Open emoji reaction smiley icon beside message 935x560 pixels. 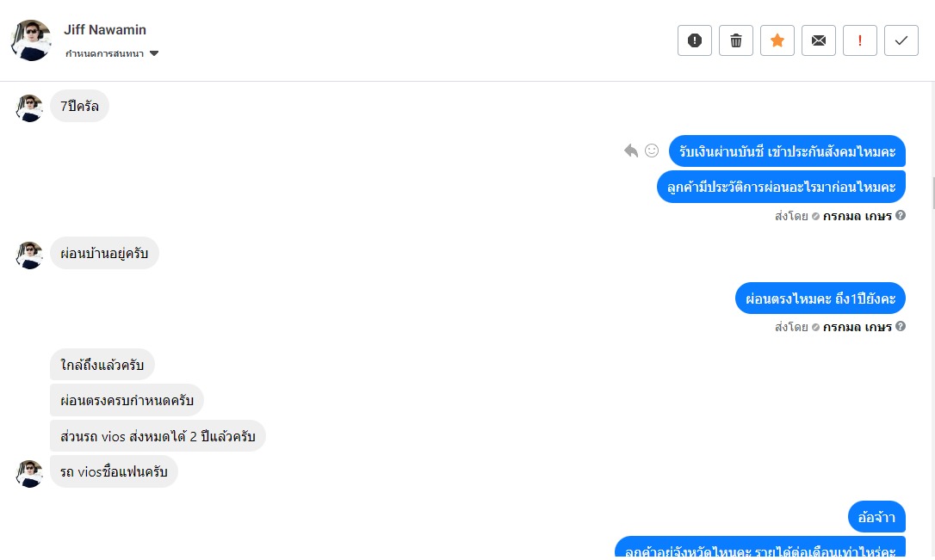(652, 151)
